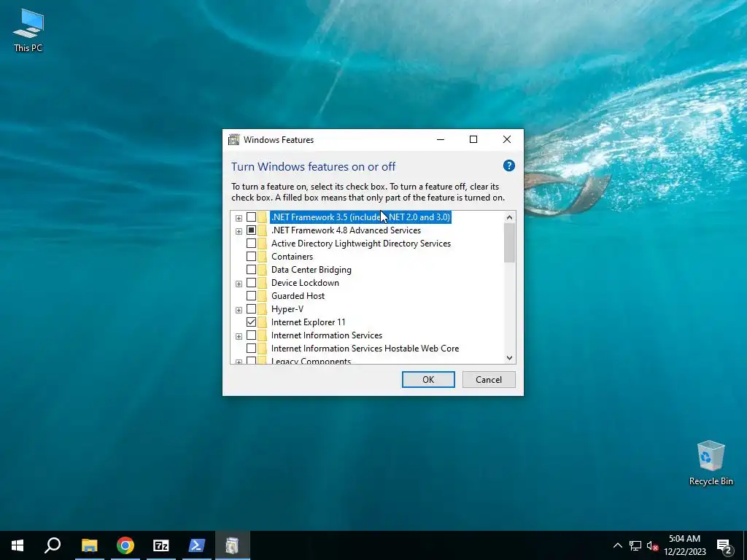The image size is (747, 560).
Task: Open PowerShell from the taskbar
Action: pos(197,545)
